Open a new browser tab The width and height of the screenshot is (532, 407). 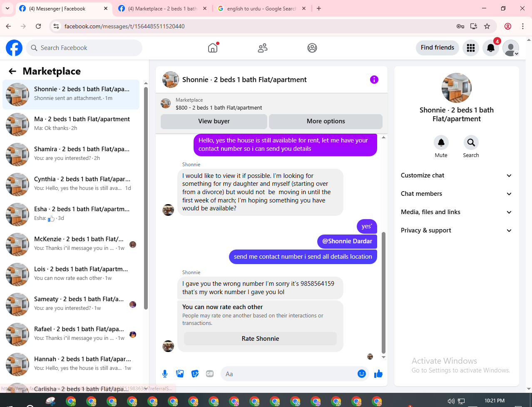(x=319, y=8)
